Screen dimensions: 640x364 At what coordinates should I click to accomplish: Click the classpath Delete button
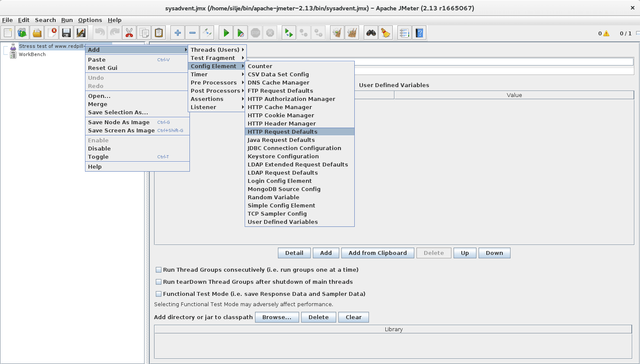[x=318, y=317]
